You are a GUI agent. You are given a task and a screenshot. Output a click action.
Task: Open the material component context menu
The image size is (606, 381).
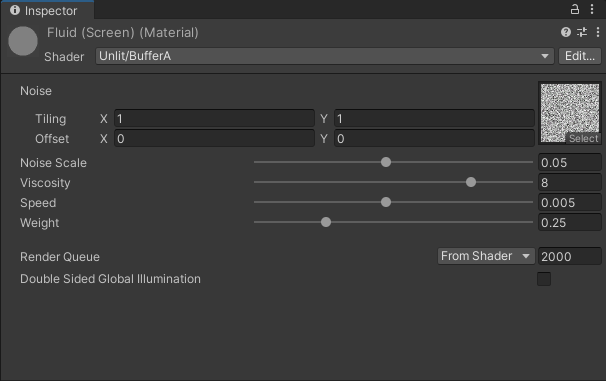click(x=598, y=32)
